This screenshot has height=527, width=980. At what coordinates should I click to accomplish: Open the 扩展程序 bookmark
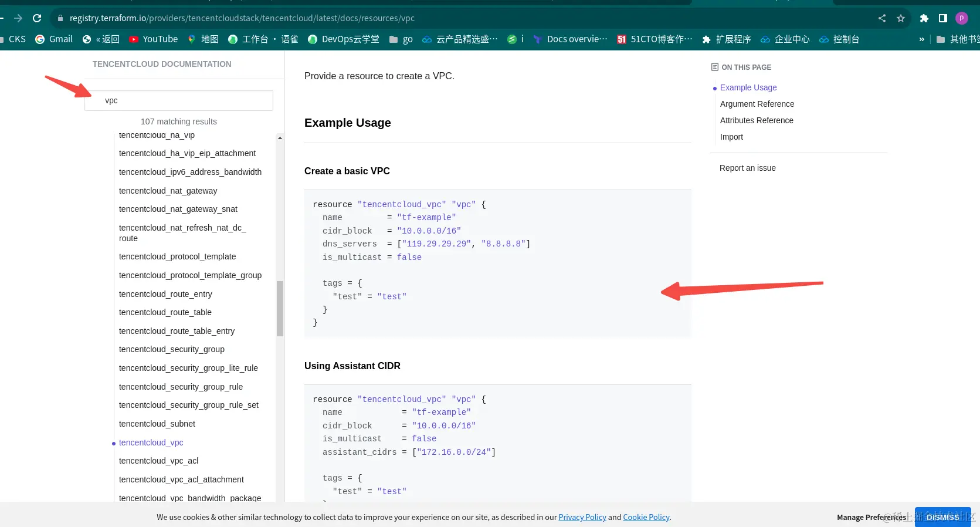[x=727, y=39]
